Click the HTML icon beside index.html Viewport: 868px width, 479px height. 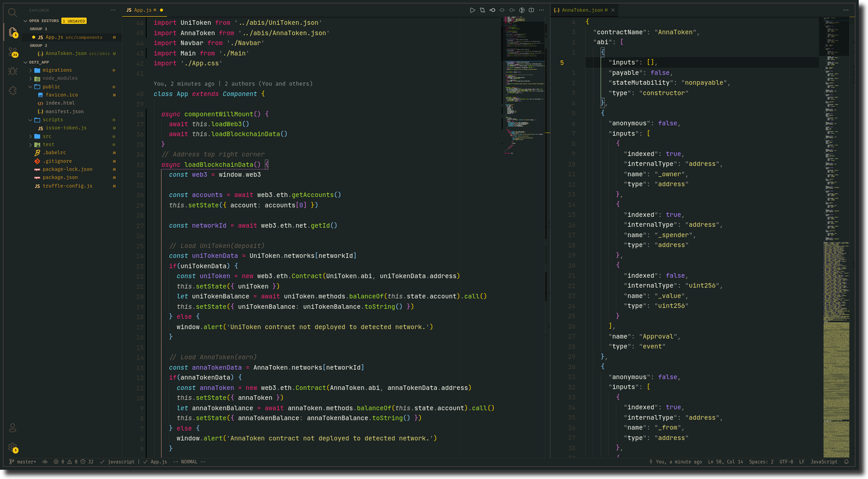click(40, 103)
